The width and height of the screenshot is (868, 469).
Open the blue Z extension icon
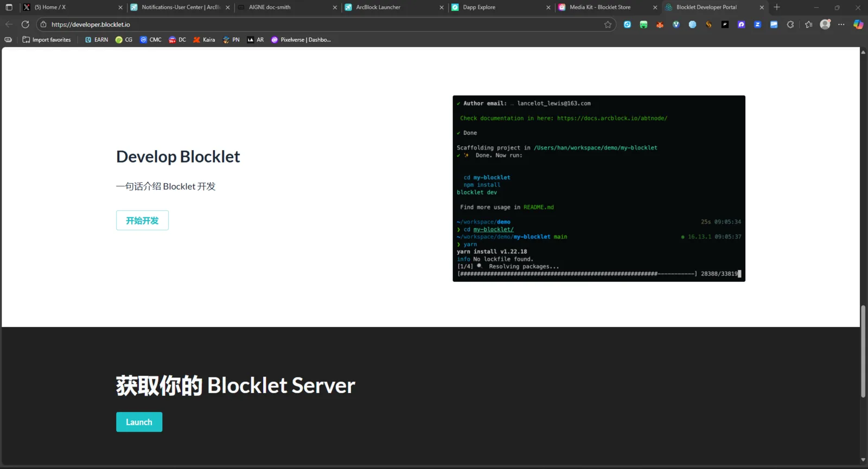click(757, 24)
